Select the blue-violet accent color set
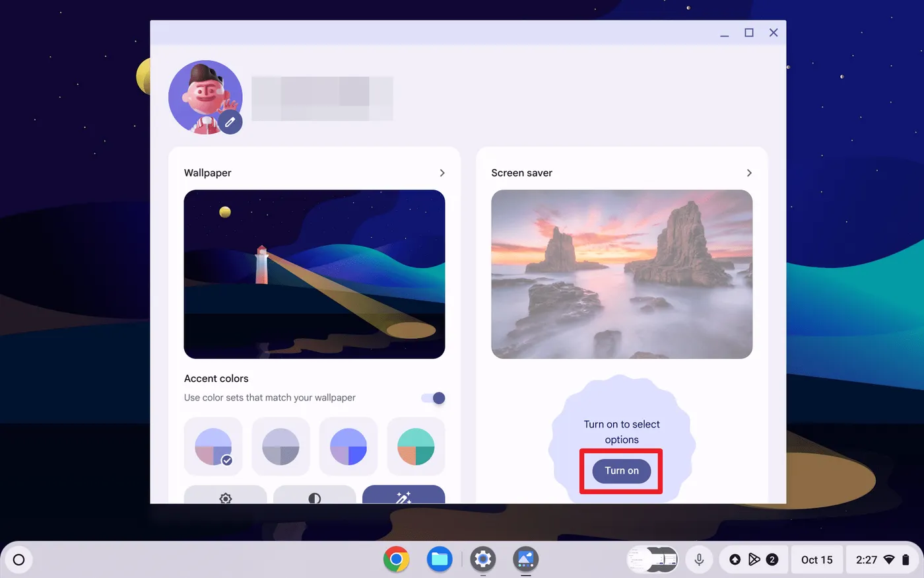This screenshot has height=578, width=924. coord(348,447)
